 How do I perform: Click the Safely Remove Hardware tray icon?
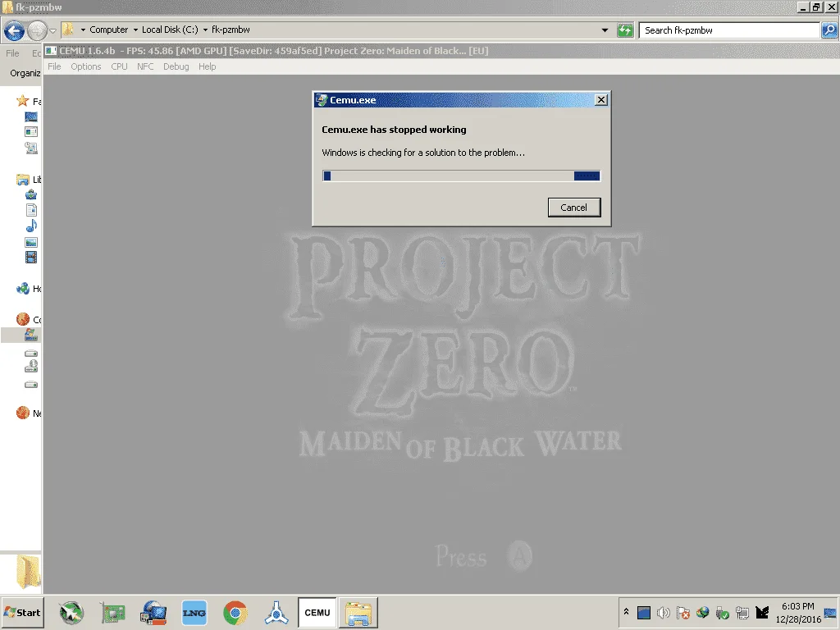click(x=722, y=612)
